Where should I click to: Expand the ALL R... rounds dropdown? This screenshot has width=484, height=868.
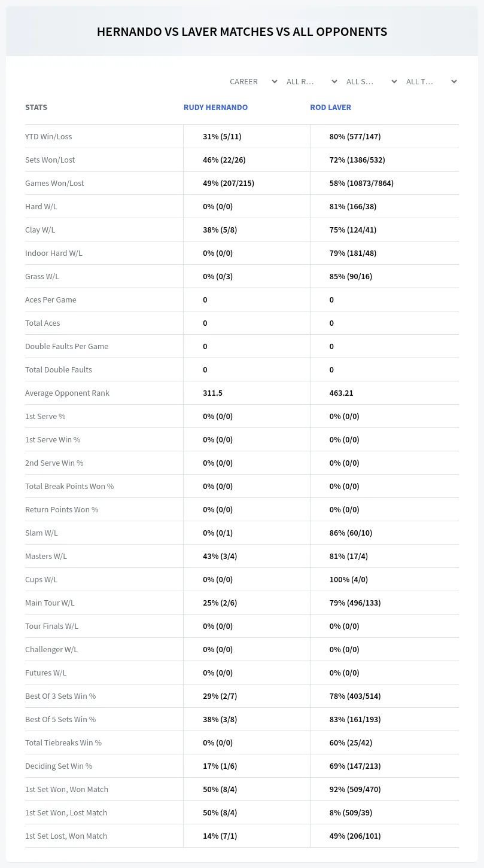[312, 81]
